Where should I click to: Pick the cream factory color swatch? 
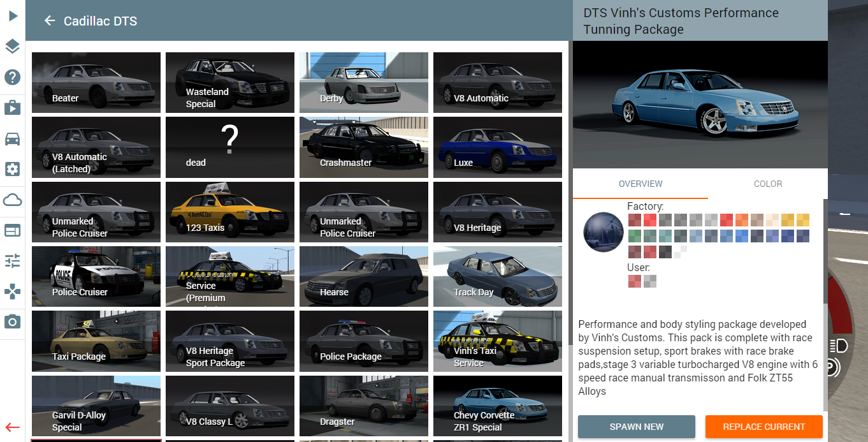[772, 220]
